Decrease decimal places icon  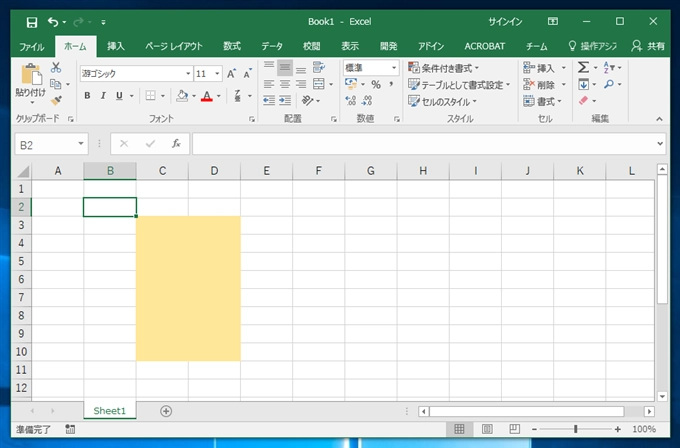pyautogui.click(x=367, y=101)
